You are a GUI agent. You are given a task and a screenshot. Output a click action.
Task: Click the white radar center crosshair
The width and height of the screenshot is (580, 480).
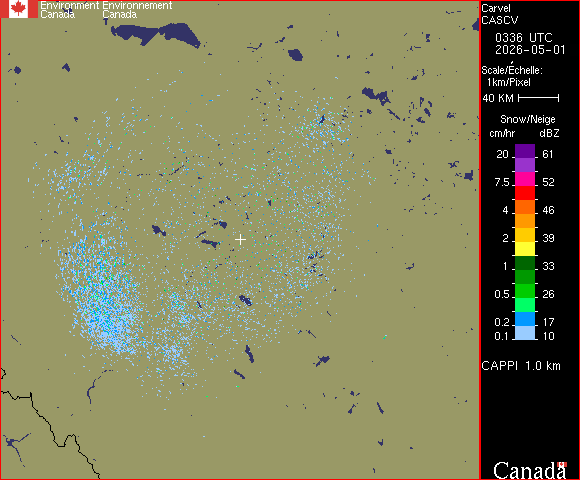(x=240, y=240)
